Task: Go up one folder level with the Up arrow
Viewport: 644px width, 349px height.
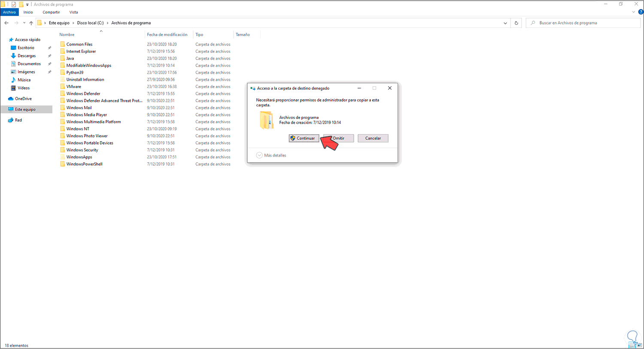Action: (31, 23)
